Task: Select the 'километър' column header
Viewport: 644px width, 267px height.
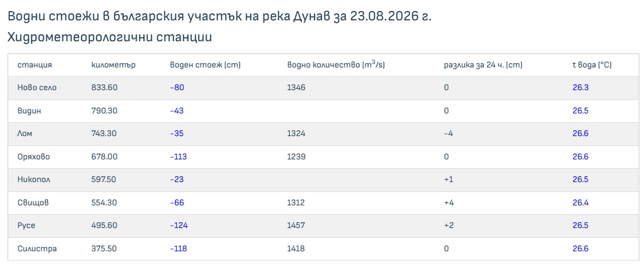Action: [x=114, y=65]
